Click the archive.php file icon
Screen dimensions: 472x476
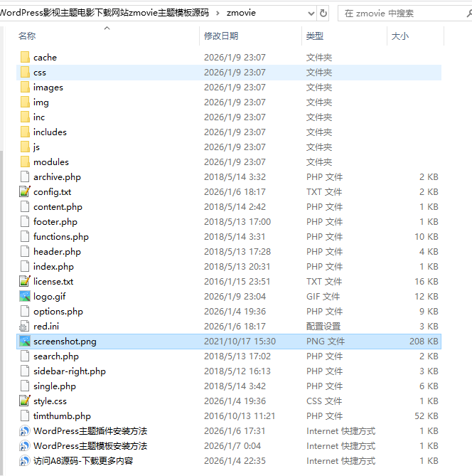point(25,176)
